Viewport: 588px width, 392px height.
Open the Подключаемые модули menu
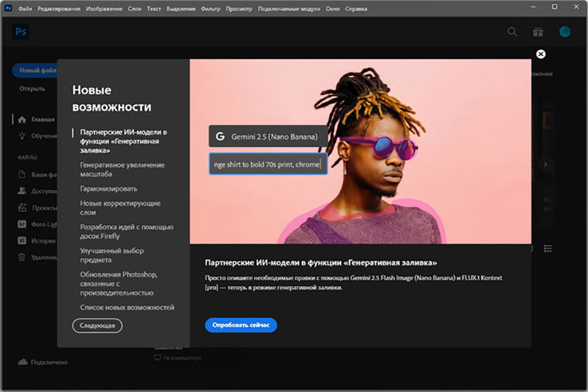tap(287, 8)
